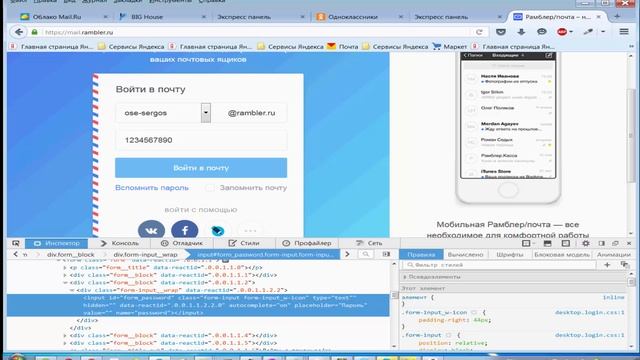Move the breadcrumbs left with the arrow
This screenshot has width=640, height=360.
(16, 254)
